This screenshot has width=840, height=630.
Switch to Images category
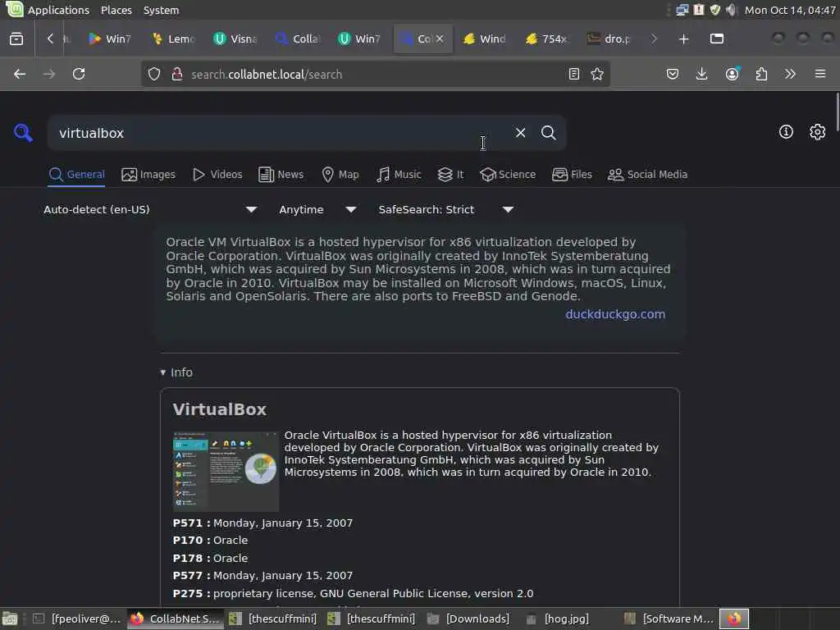tap(148, 174)
